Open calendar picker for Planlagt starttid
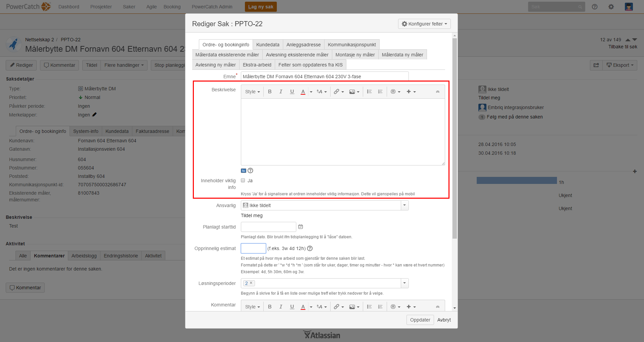Image resolution: width=644 pixels, height=342 pixels. pyautogui.click(x=301, y=227)
